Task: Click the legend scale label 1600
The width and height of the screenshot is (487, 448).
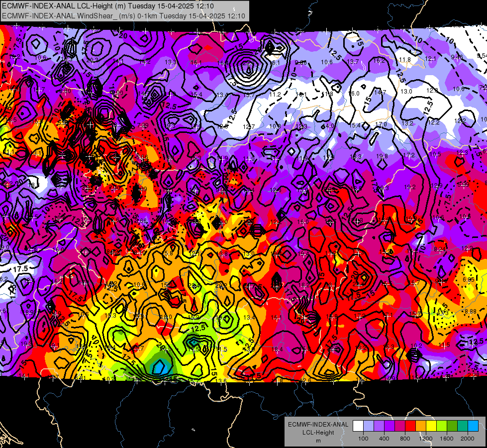Action: click(x=447, y=439)
